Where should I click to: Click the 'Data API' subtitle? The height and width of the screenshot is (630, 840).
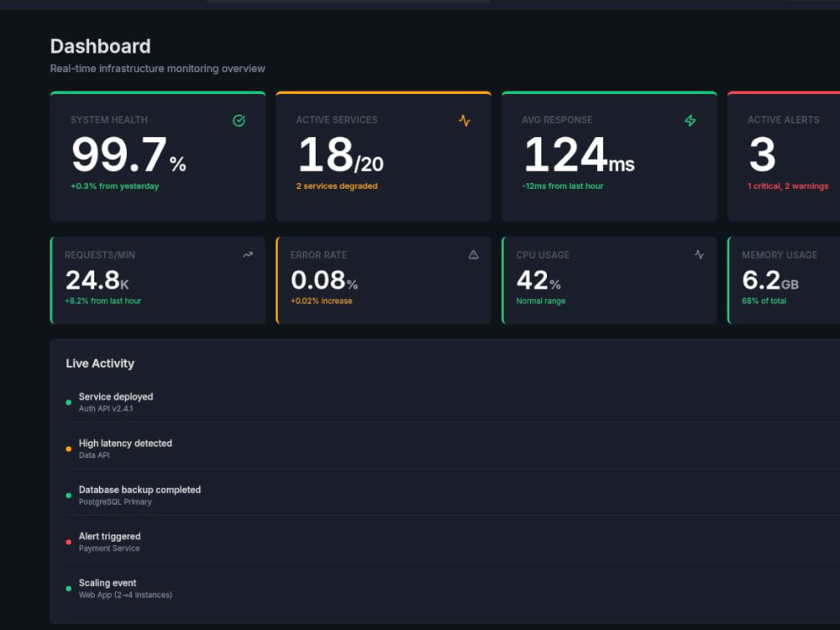tap(94, 455)
